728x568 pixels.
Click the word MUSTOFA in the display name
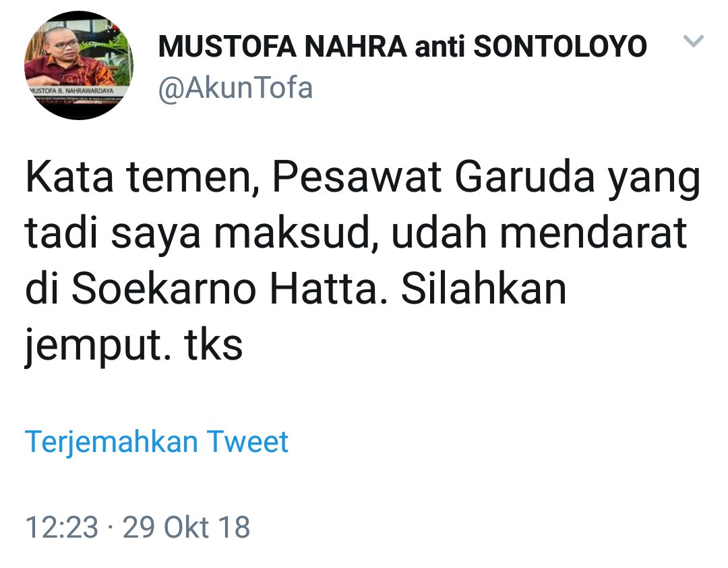click(227, 47)
